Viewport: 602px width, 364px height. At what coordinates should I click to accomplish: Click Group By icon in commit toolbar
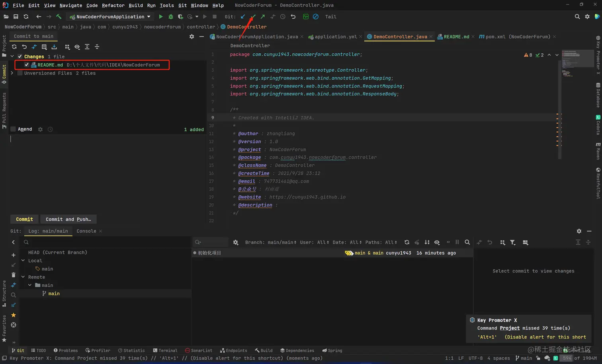(67, 47)
